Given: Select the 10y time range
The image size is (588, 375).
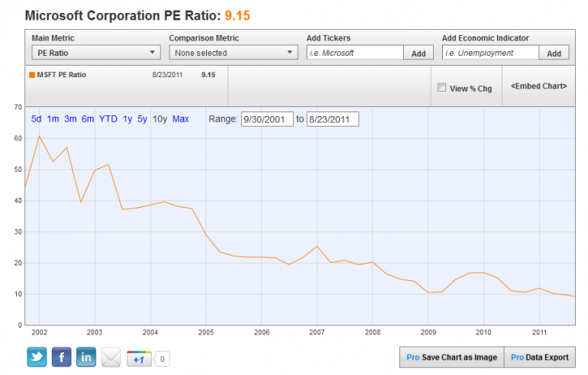Looking at the screenshot, I should pyautogui.click(x=160, y=119).
